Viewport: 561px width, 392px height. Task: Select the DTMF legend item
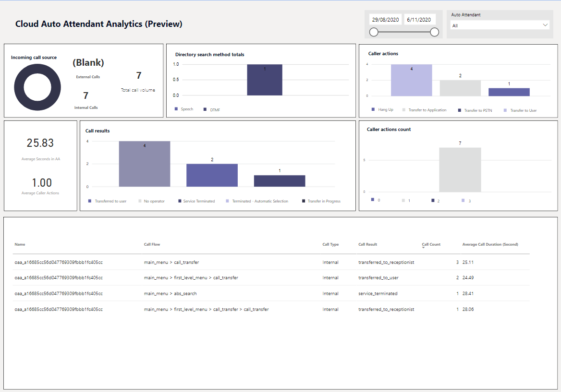(212, 110)
